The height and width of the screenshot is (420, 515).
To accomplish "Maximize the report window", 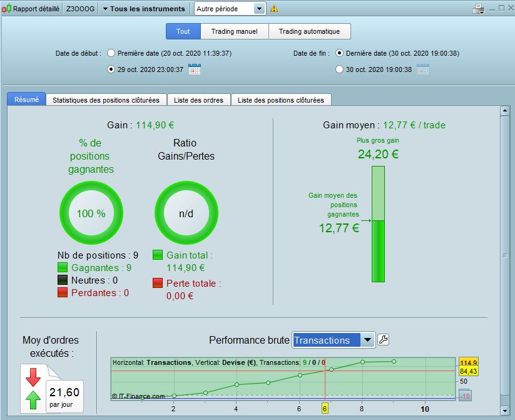I will (x=501, y=8).
